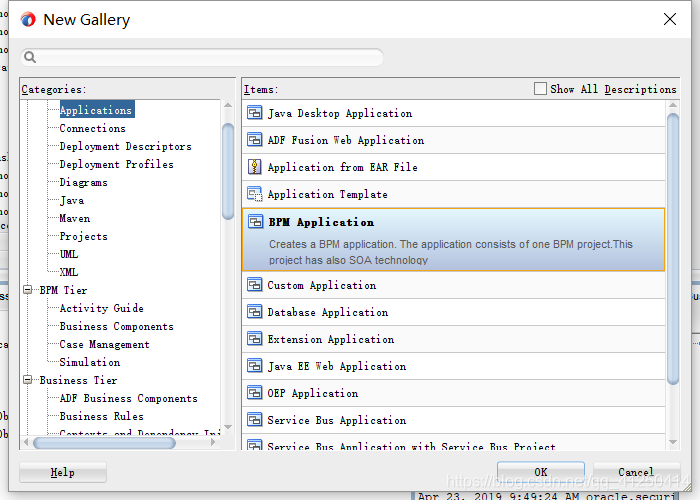Screen dimensions: 700x500
Task: Click Categories scroll right arrow
Action: pos(213,442)
